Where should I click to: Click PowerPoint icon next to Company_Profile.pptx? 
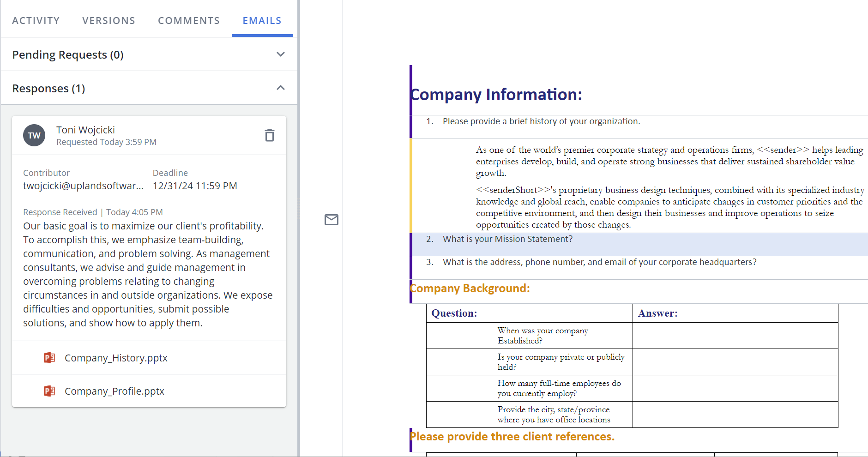[x=49, y=391]
